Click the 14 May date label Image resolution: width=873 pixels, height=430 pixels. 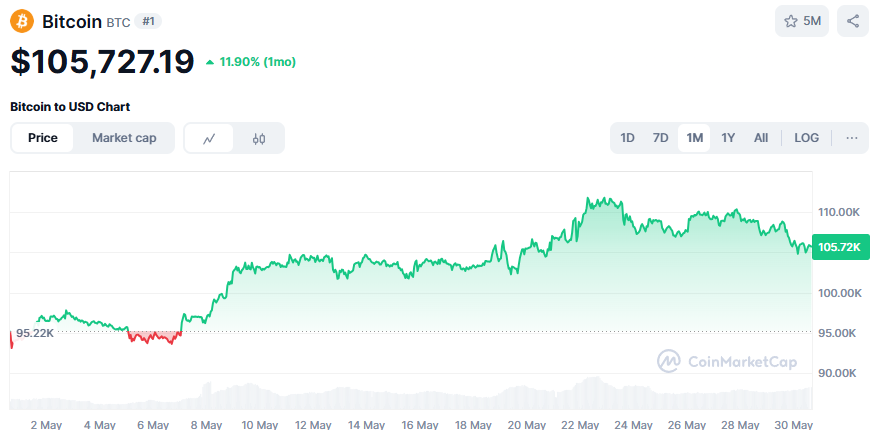(367, 424)
